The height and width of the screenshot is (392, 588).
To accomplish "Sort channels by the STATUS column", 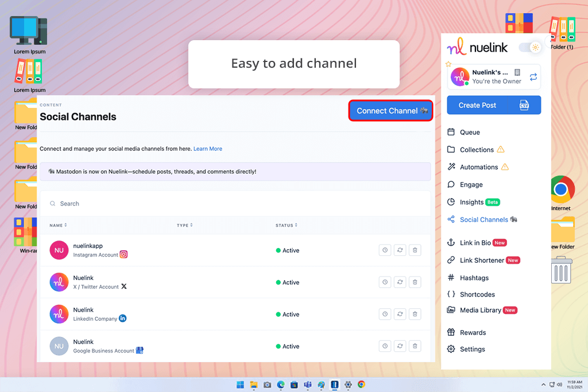I will click(x=287, y=225).
